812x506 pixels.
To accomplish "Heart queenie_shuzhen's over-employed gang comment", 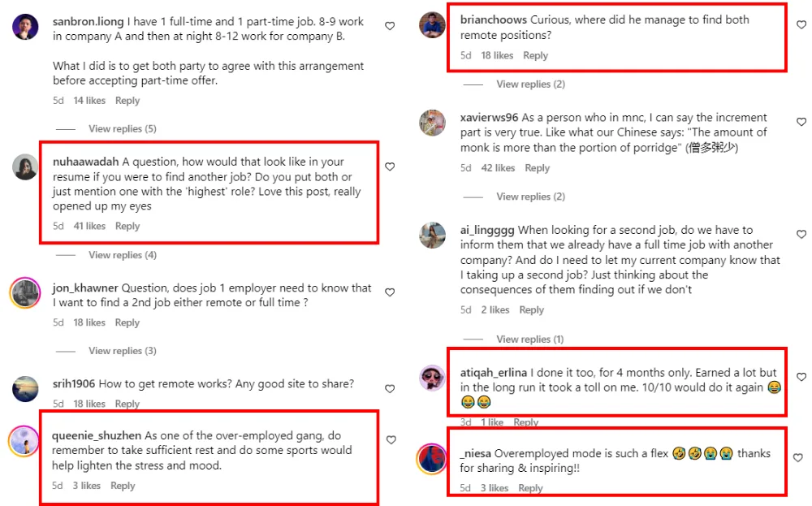I will (x=391, y=440).
